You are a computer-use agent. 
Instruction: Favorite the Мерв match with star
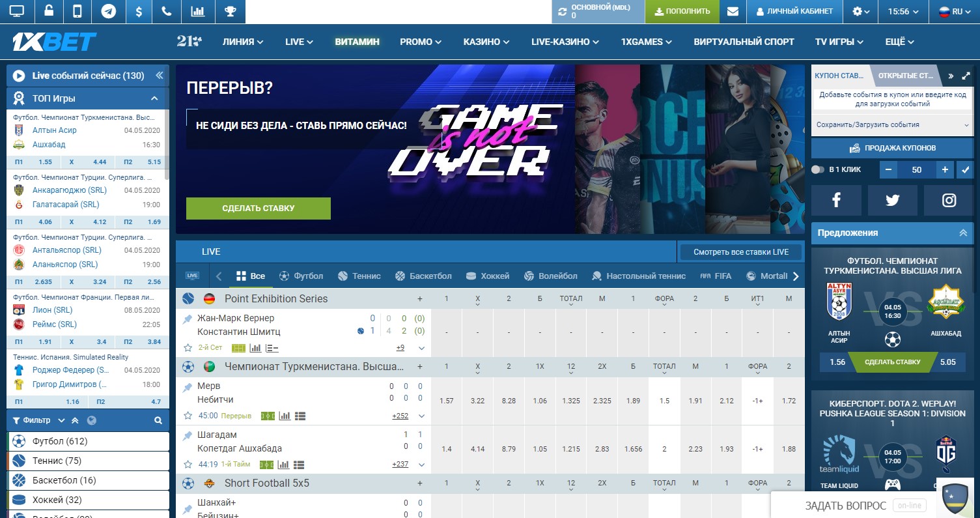tap(188, 416)
